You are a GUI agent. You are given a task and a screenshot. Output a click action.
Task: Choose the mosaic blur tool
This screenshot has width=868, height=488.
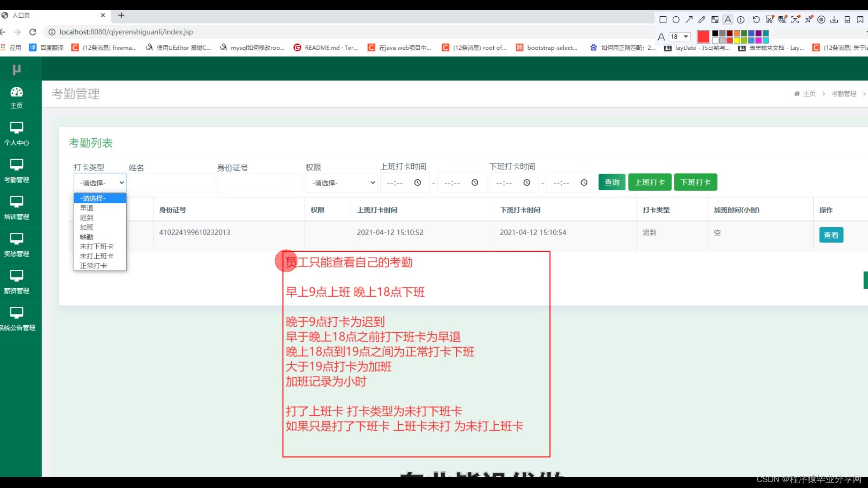tap(715, 19)
